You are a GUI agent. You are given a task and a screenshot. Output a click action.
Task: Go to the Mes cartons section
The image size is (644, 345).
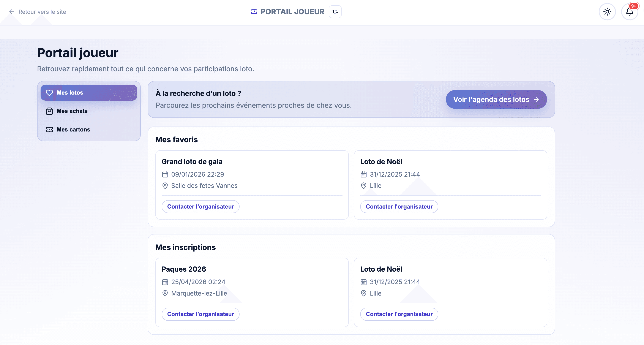click(x=73, y=130)
